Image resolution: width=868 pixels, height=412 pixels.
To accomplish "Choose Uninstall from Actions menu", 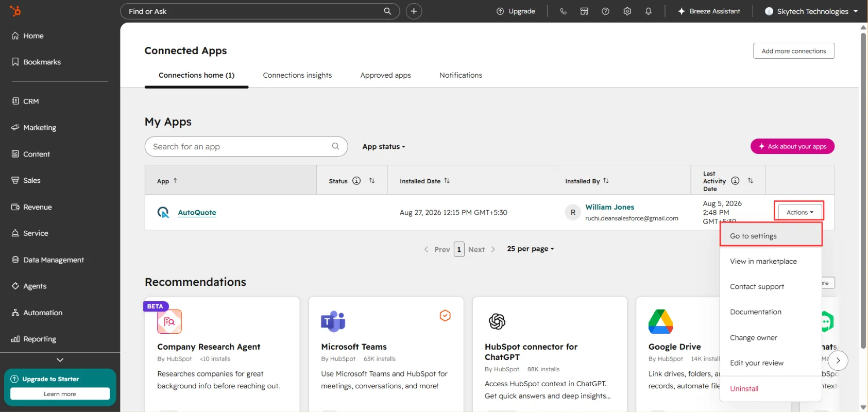I will pyautogui.click(x=771, y=389).
